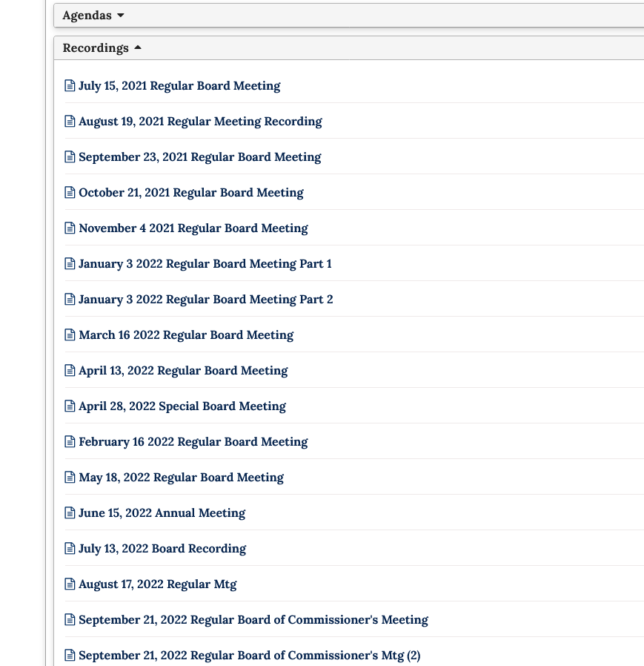Click document icon for April 13, 2022 meeting
The image size is (644, 666).
[x=70, y=371]
